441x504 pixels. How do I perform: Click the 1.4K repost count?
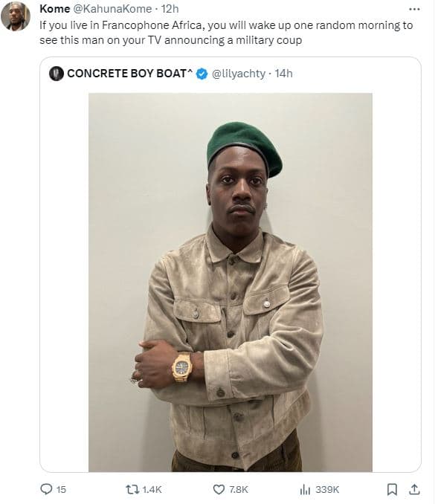click(x=152, y=490)
